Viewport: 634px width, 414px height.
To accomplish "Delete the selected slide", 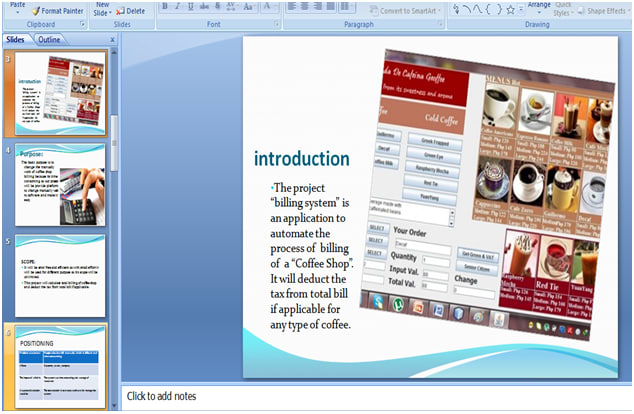I will (x=130, y=11).
